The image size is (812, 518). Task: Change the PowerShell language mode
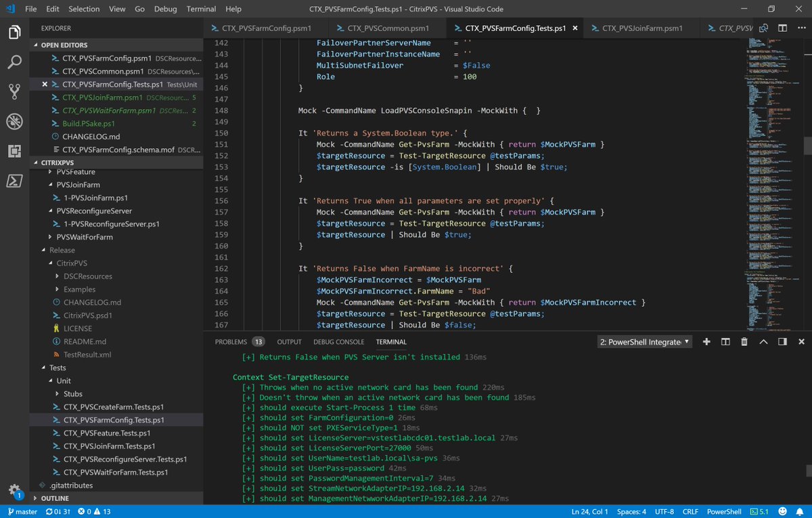(723, 511)
